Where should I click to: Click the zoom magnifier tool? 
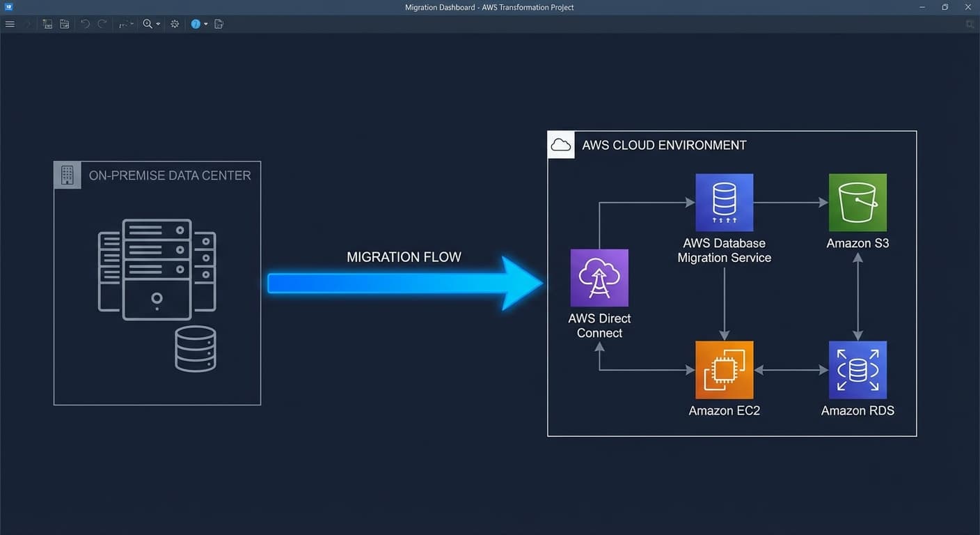pos(148,24)
